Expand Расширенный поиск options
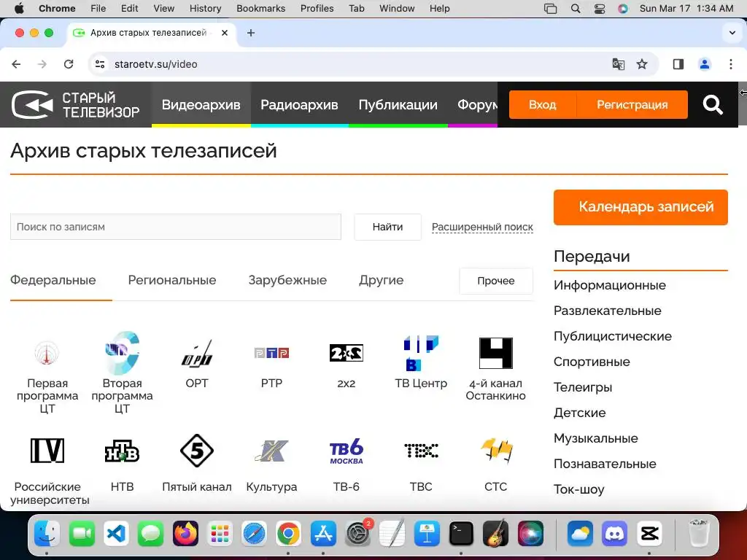The height and width of the screenshot is (560, 747). tap(482, 227)
